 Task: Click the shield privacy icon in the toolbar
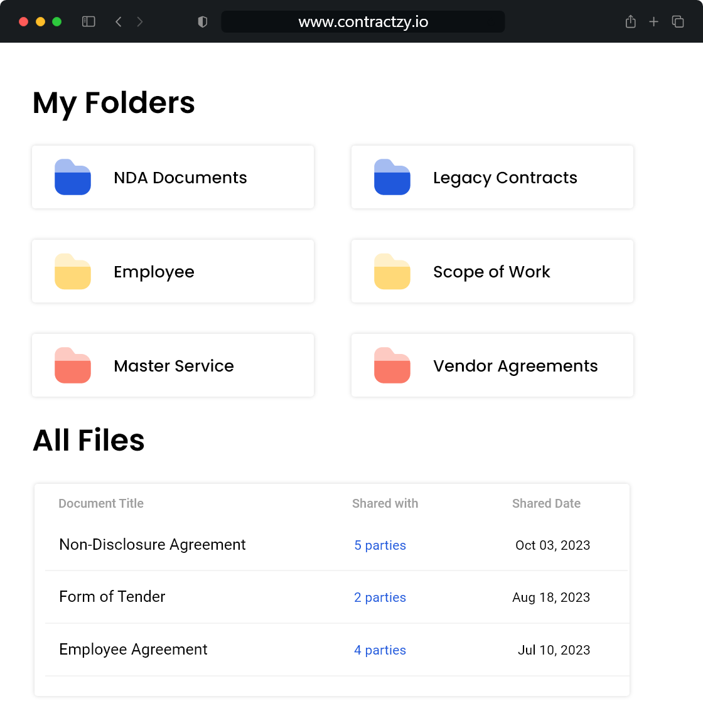pyautogui.click(x=202, y=21)
